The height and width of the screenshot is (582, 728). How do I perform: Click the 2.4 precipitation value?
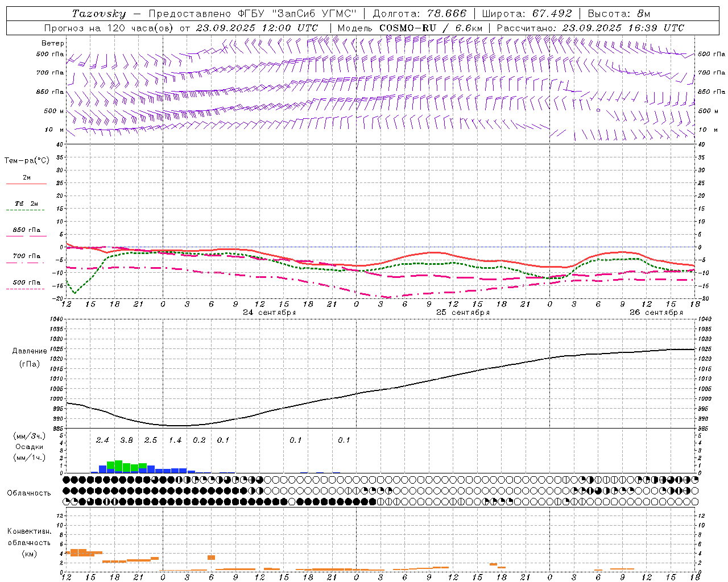click(x=102, y=440)
